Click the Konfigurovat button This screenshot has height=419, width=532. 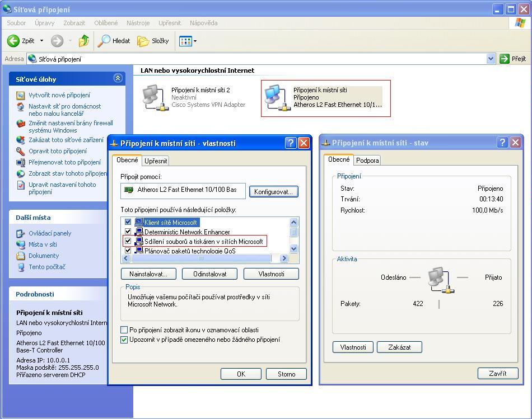273,191
